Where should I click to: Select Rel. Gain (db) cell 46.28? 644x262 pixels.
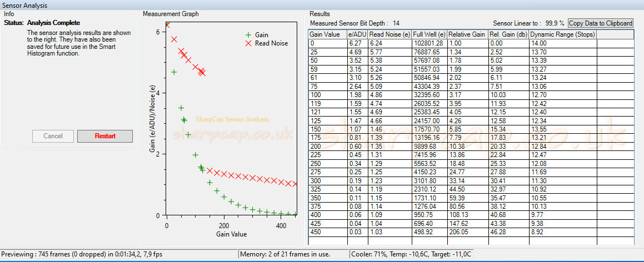click(x=508, y=233)
